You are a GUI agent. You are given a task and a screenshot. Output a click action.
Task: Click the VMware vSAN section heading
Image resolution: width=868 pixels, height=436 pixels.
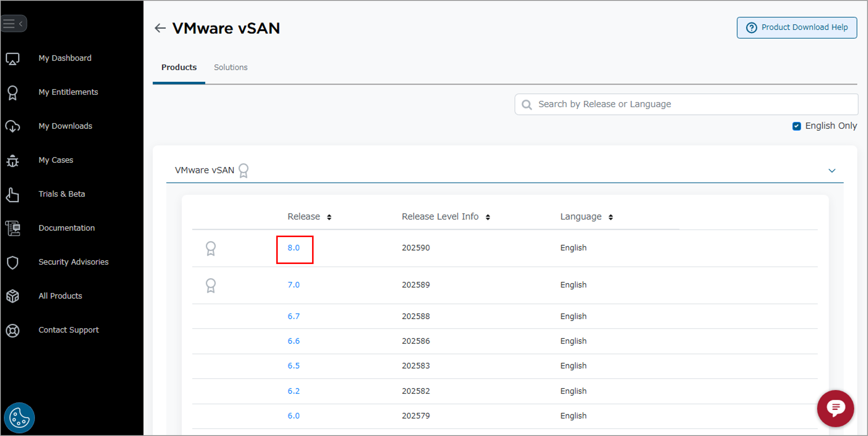pyautogui.click(x=204, y=170)
